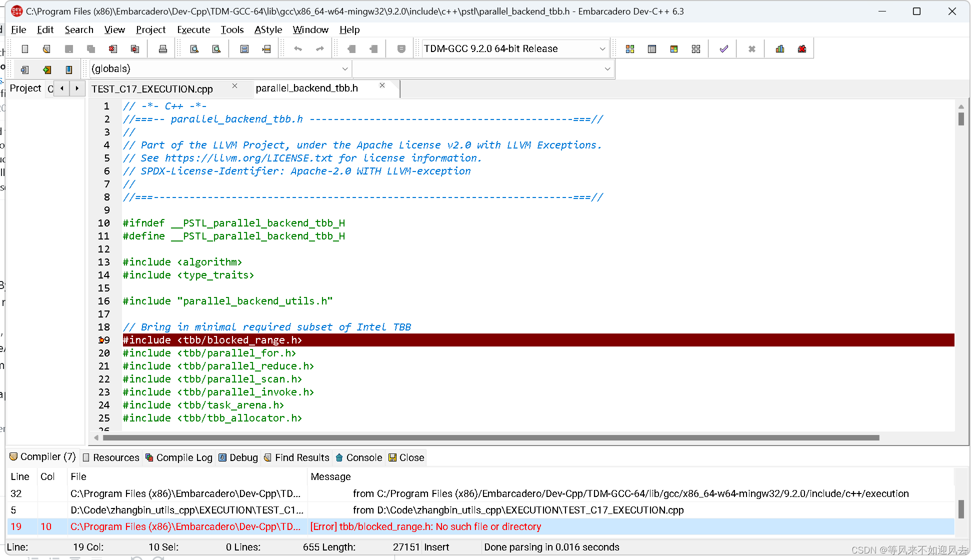Open the Execute menu
The image size is (975, 560).
tap(193, 29)
